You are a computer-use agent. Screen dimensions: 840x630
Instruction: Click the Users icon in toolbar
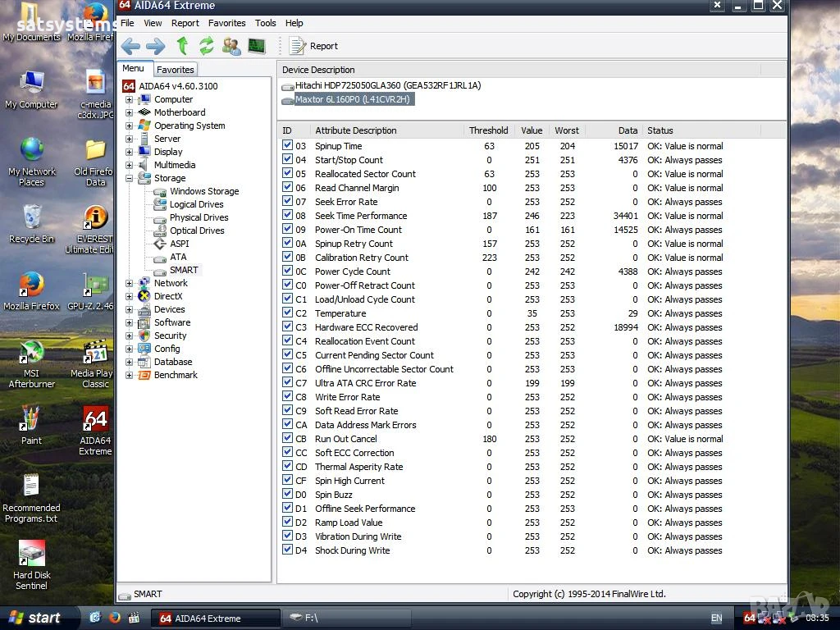[x=231, y=46]
